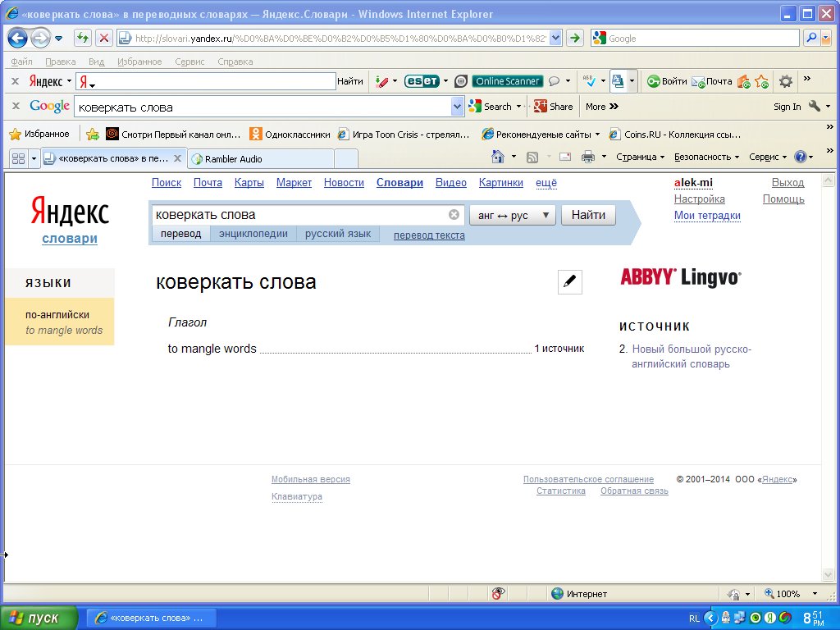Open the Мои тетрадки link
This screenshot has height=630, width=840.
point(707,216)
